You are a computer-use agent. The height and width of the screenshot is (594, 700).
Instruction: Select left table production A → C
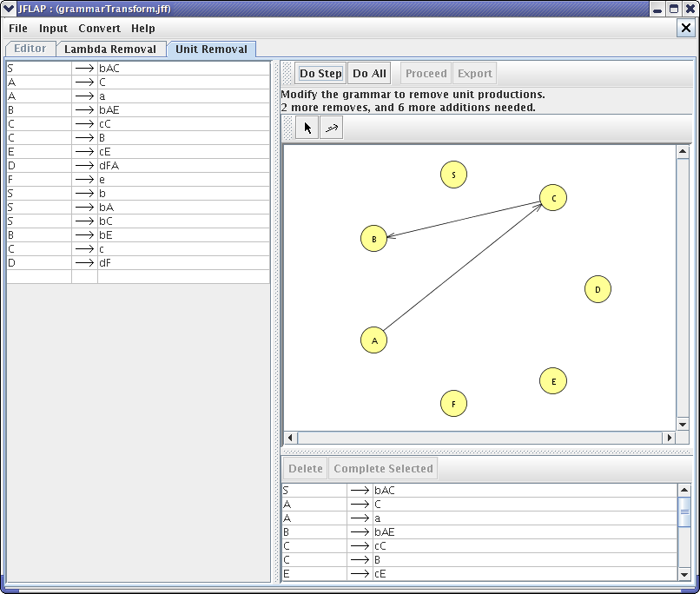(138, 82)
